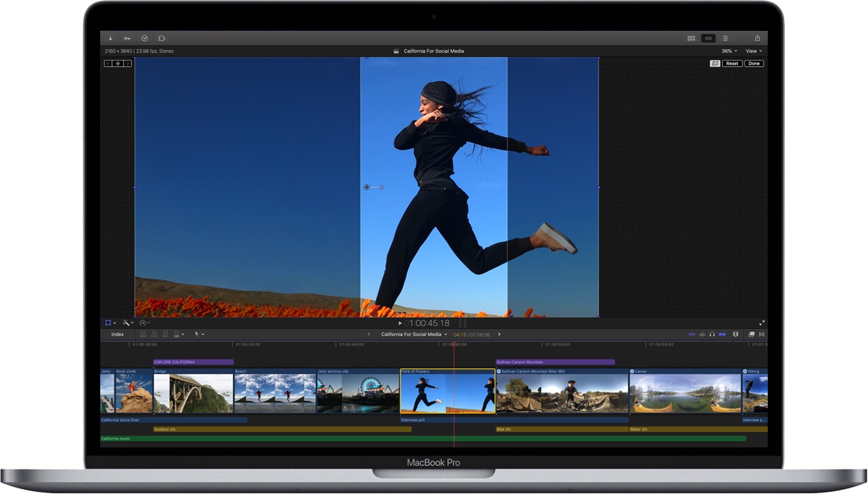This screenshot has width=868, height=494.
Task: Click the crop icon next to Reset
Action: 715,63
